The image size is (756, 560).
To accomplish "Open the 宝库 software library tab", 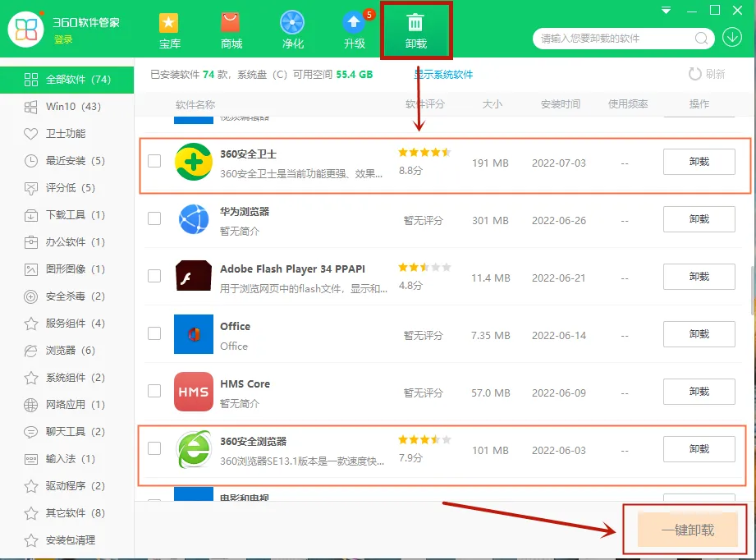I will pos(169,31).
